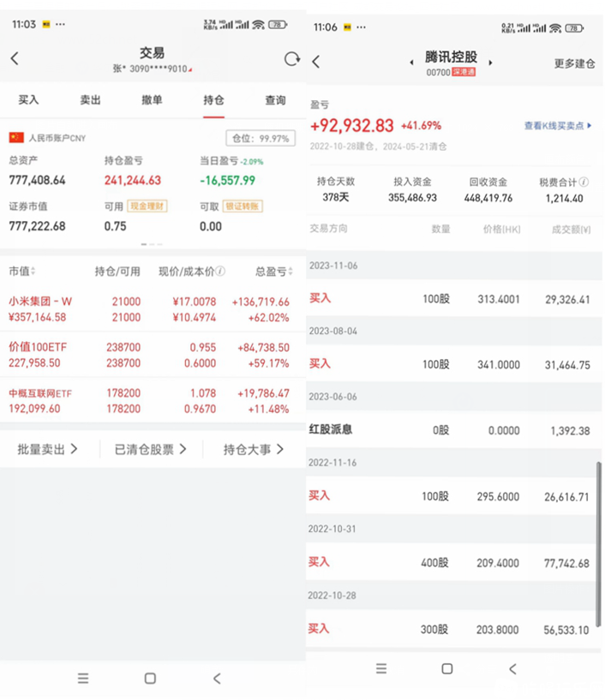Image resolution: width=605 pixels, height=700 pixels.
Task: Tap right-screen vertical scrollbar
Action: click(x=599, y=545)
